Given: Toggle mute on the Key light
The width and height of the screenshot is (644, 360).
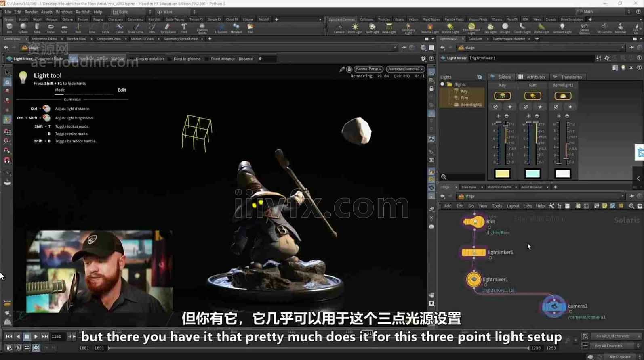Looking at the screenshot, I should (x=495, y=107).
